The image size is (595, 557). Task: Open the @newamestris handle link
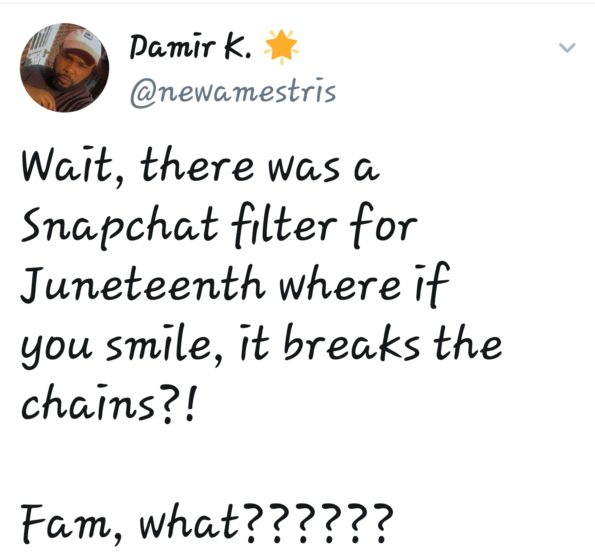[233, 93]
